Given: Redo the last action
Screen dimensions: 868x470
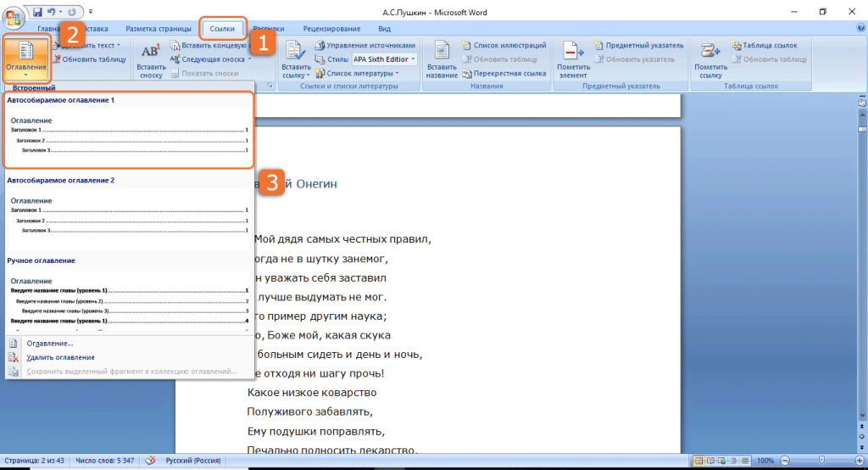Looking at the screenshot, I should 72,12.
